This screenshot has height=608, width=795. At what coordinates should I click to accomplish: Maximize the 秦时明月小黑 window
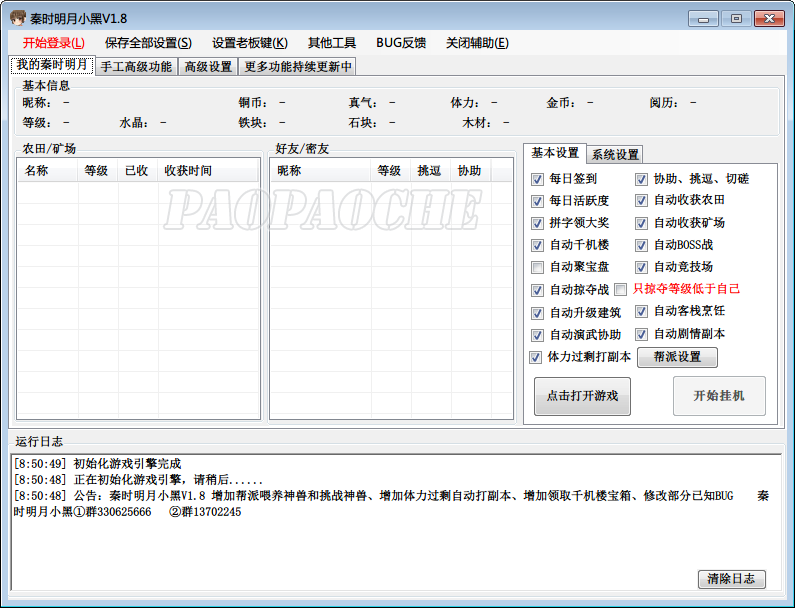coord(736,19)
